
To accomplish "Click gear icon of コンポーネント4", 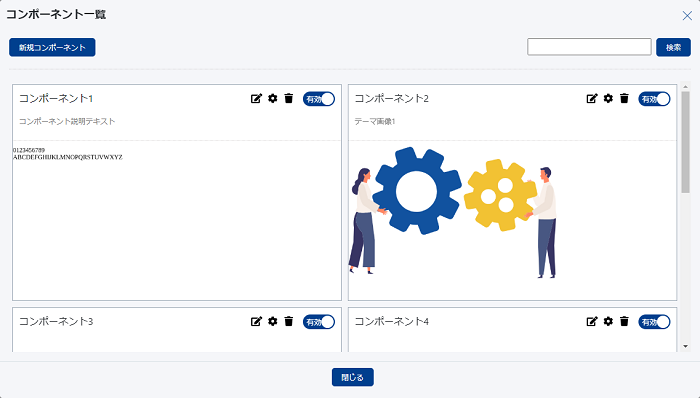I will pyautogui.click(x=608, y=321).
